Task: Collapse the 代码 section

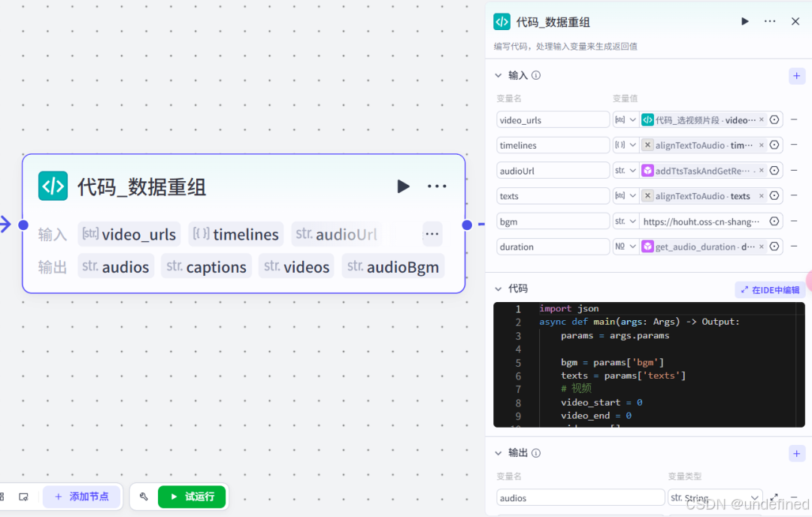Action: (x=498, y=288)
